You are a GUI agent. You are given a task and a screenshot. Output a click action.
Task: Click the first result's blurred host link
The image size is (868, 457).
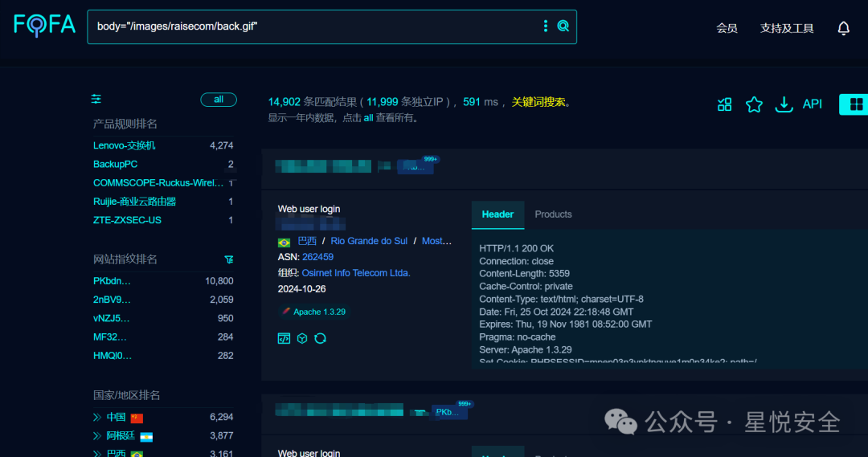tap(323, 166)
